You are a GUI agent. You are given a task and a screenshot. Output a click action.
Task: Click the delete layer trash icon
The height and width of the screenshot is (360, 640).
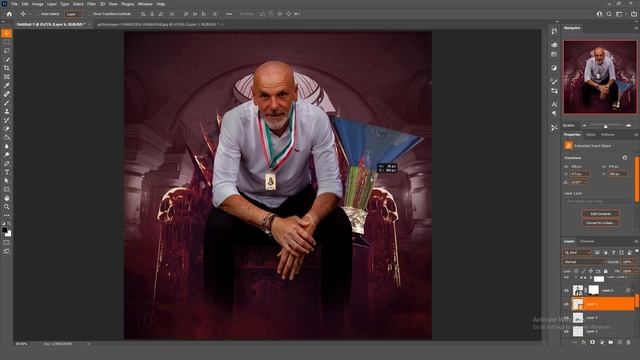[x=629, y=342]
